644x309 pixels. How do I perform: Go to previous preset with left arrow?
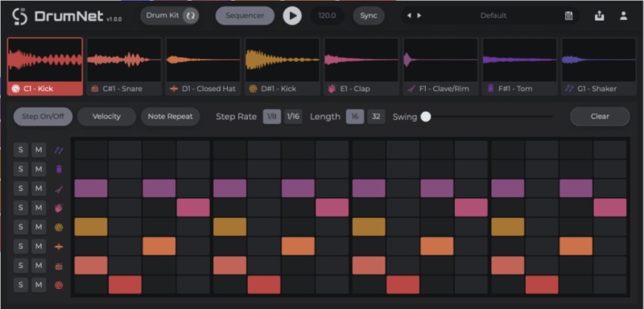coord(409,15)
